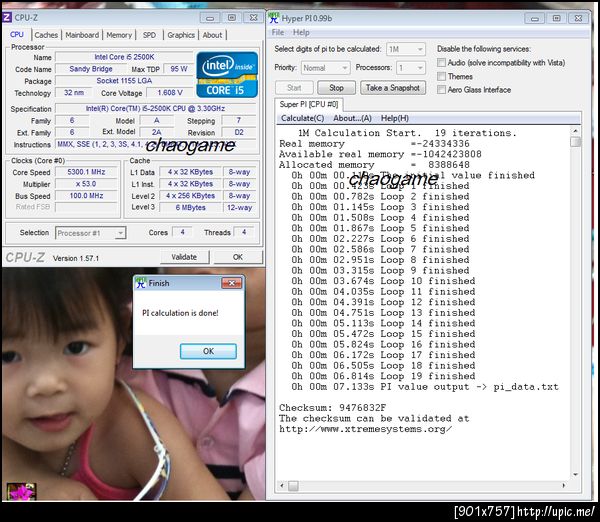Click the Hyper PI title bar icon
The width and height of the screenshot is (600, 522).
click(x=274, y=18)
